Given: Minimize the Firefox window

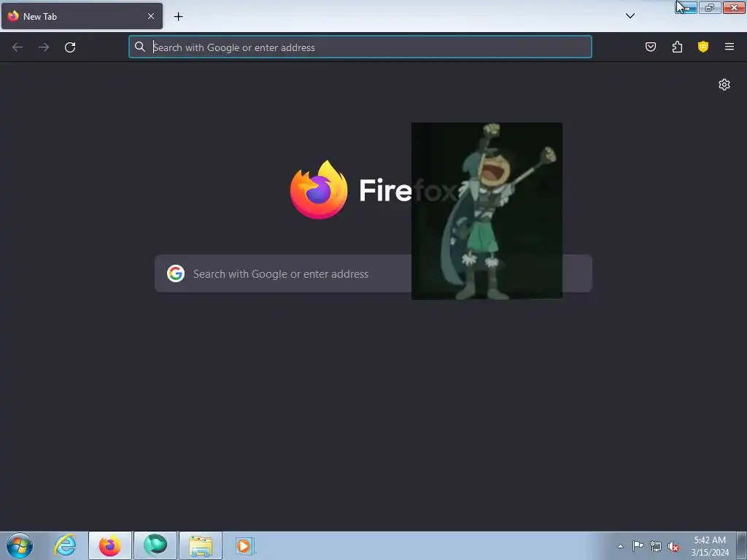Looking at the screenshot, I should tap(686, 7).
